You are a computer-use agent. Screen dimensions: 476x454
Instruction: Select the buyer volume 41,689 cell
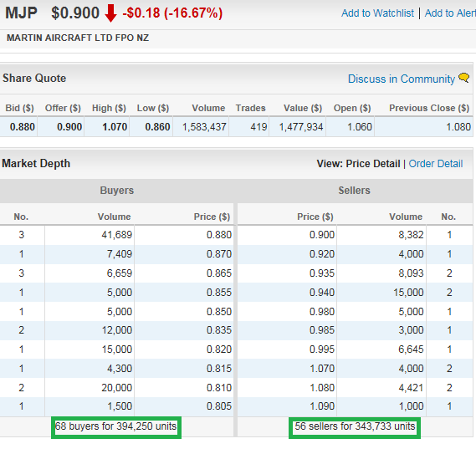pos(90,235)
